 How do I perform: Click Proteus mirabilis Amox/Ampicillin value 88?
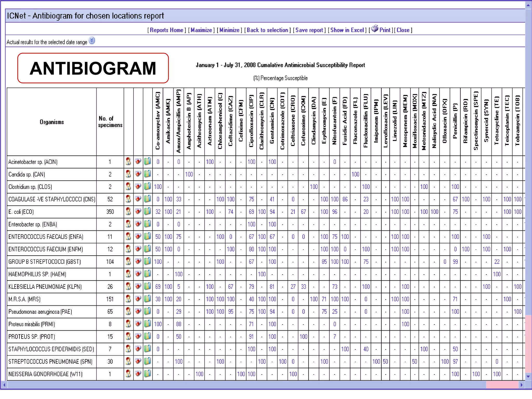point(179,324)
